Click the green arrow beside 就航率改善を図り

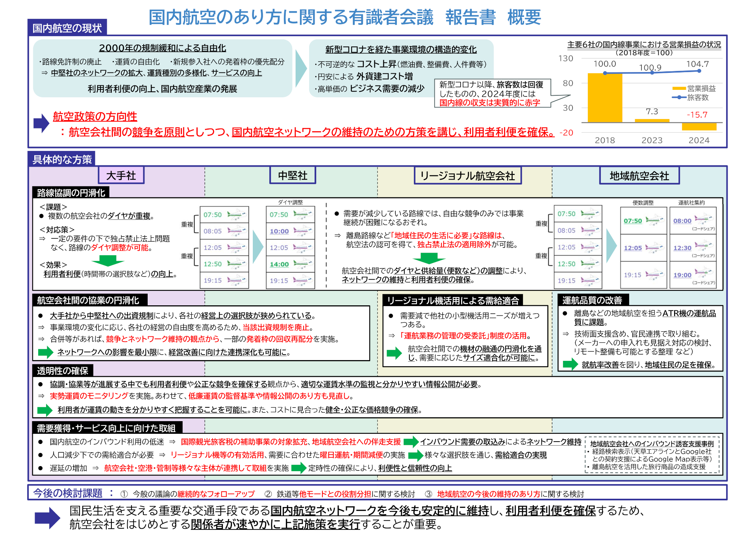click(x=571, y=364)
